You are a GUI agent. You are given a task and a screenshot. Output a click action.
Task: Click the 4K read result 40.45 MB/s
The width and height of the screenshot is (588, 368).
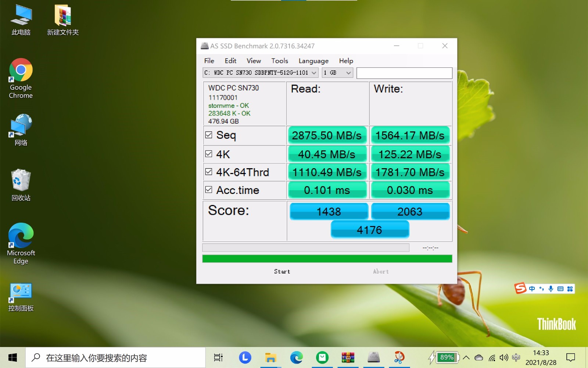327,154
